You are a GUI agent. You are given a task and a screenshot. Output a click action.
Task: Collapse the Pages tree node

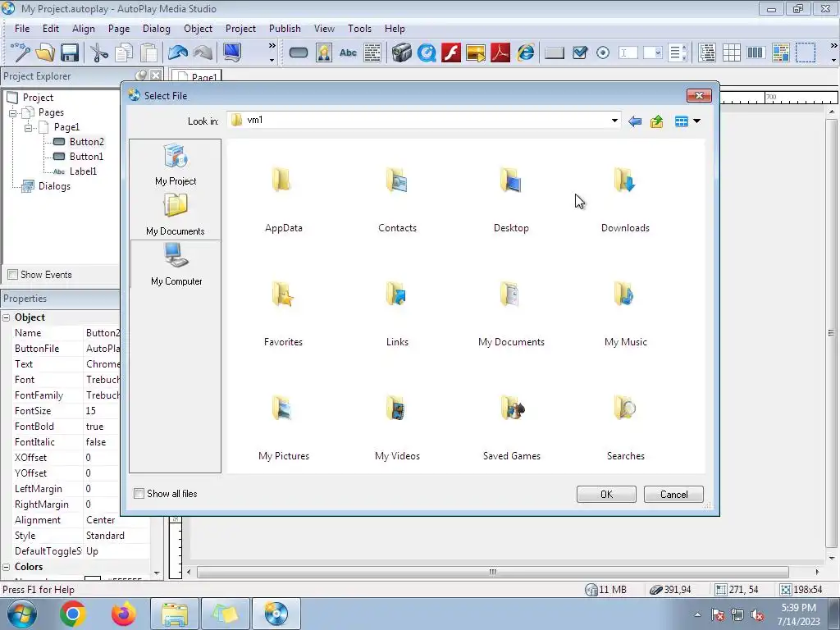click(x=13, y=113)
